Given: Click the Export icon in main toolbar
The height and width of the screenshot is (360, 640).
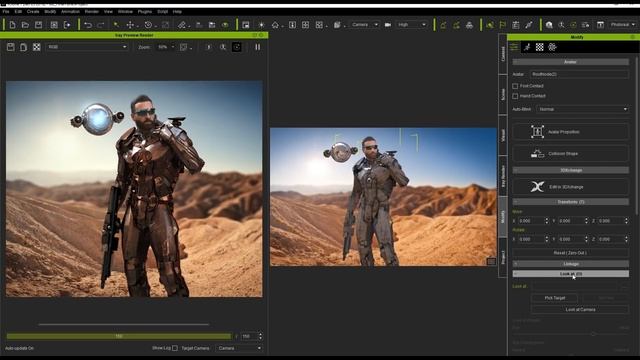Looking at the screenshot, I should pos(67,25).
